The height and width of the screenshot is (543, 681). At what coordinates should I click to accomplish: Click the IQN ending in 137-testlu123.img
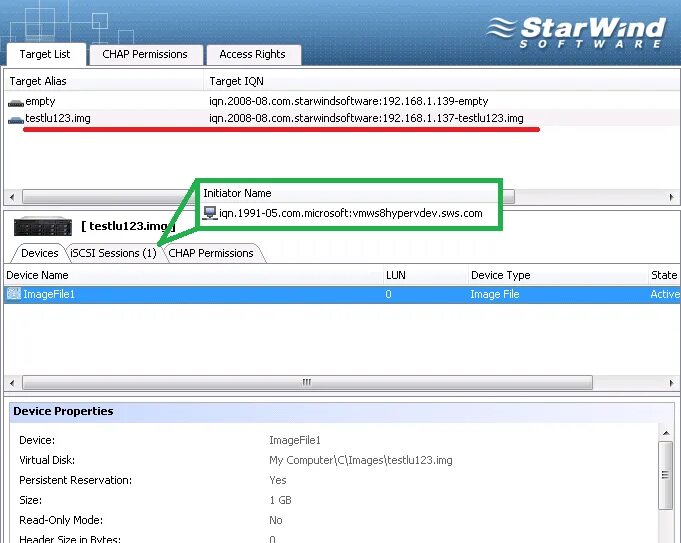tap(366, 118)
